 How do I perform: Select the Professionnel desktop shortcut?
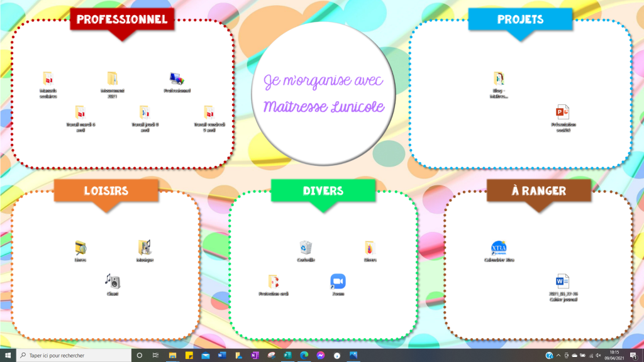coord(177,79)
